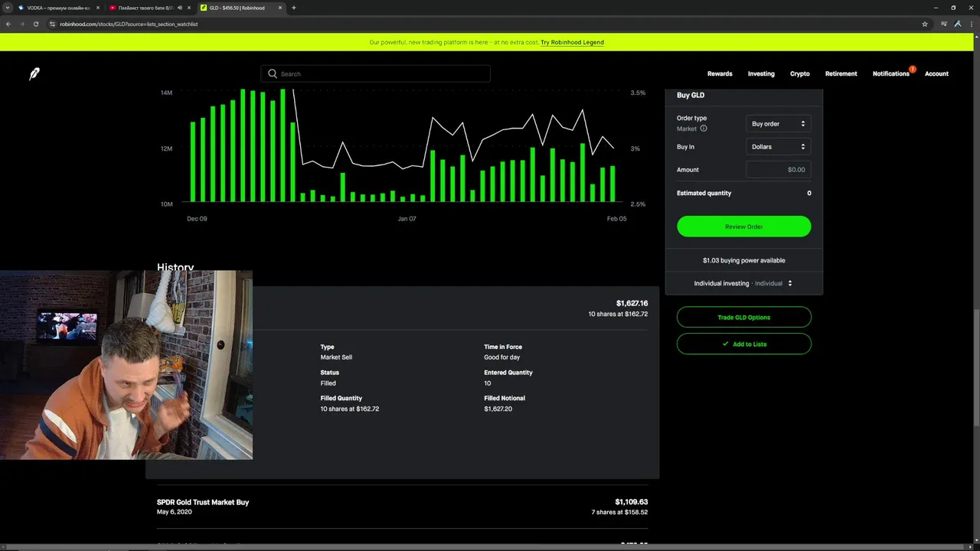980x551 pixels.
Task: Click the Add to Lists button
Action: tap(743, 344)
